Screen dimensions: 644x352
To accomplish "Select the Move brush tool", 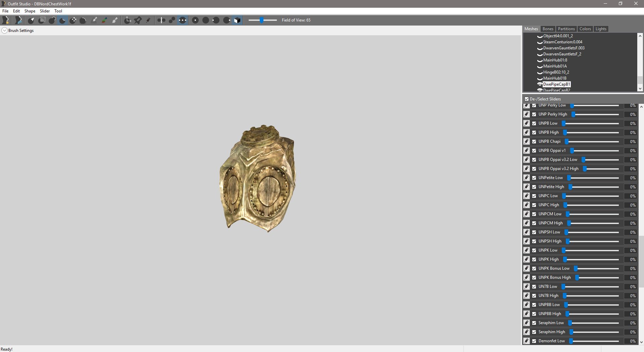I will pyautogui.click(x=73, y=20).
